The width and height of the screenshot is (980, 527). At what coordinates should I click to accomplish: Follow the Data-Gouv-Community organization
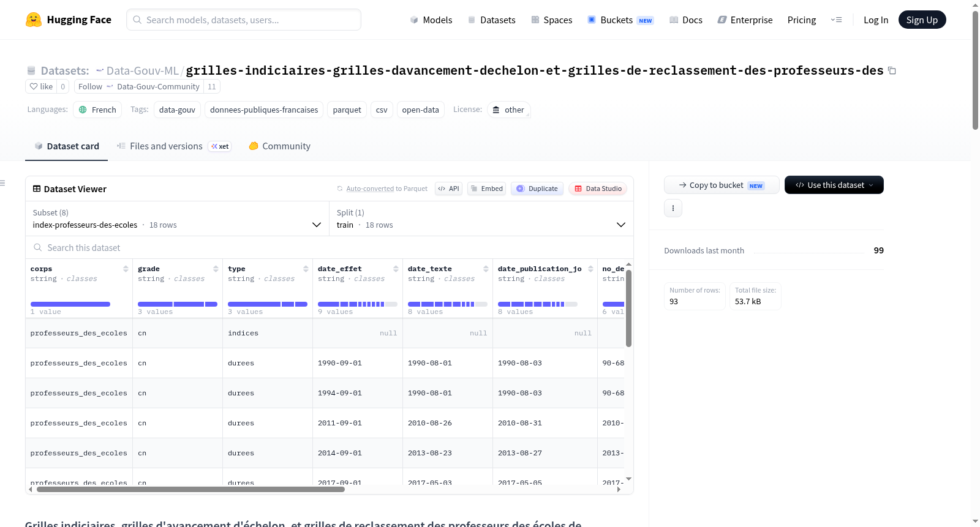140,86
